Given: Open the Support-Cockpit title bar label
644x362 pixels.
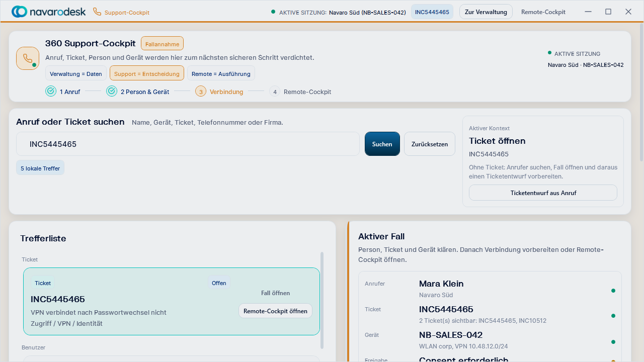Looking at the screenshot, I should (x=127, y=13).
